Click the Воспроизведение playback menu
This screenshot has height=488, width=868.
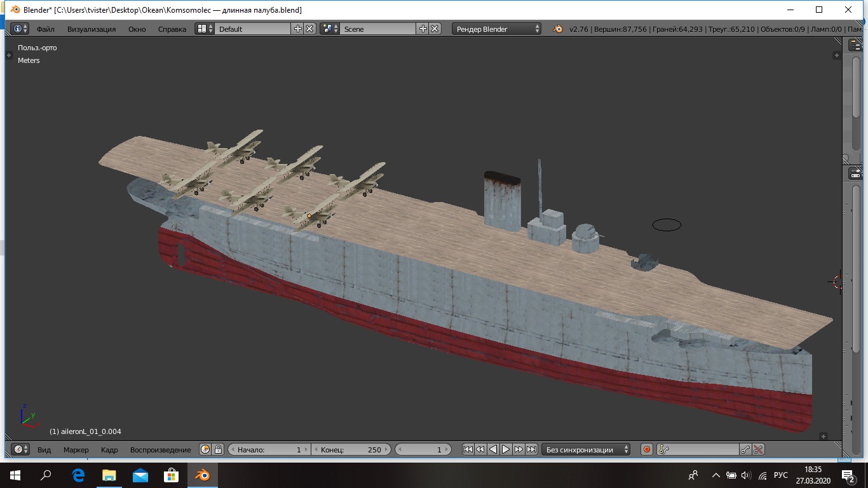160,450
